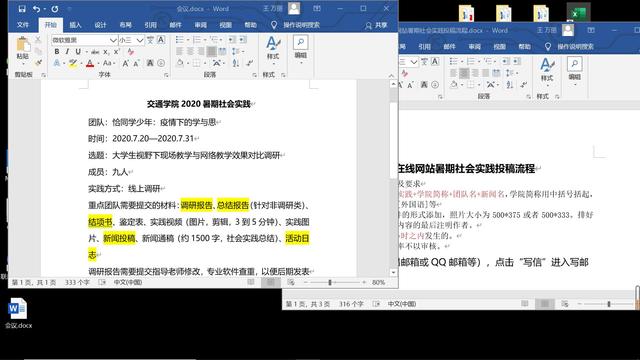Apply the yellow text highlight color tool

click(73, 63)
